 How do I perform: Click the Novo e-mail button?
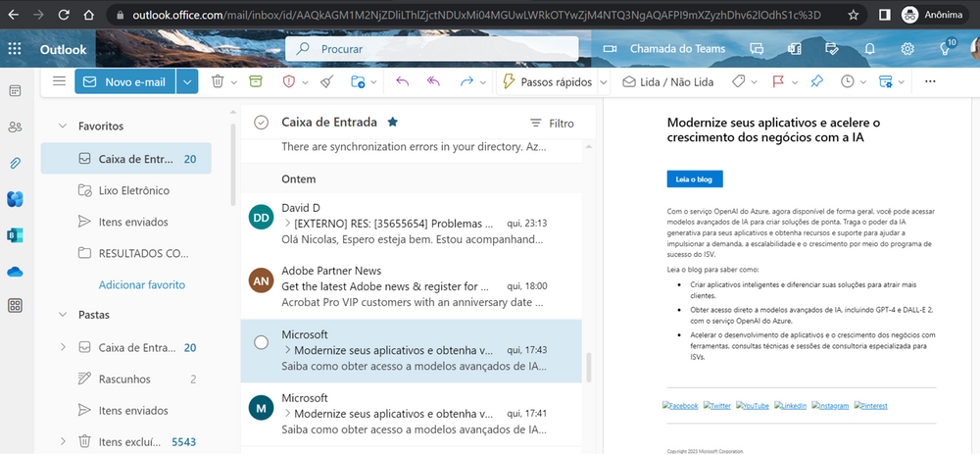[x=125, y=81]
